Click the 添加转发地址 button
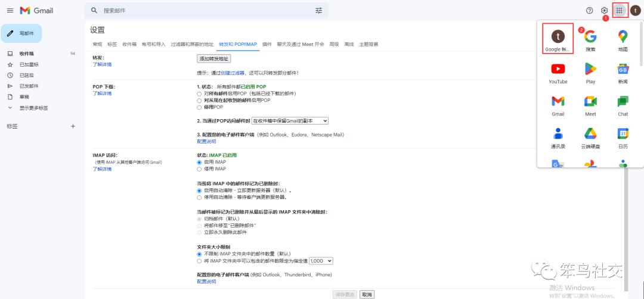 click(214, 58)
